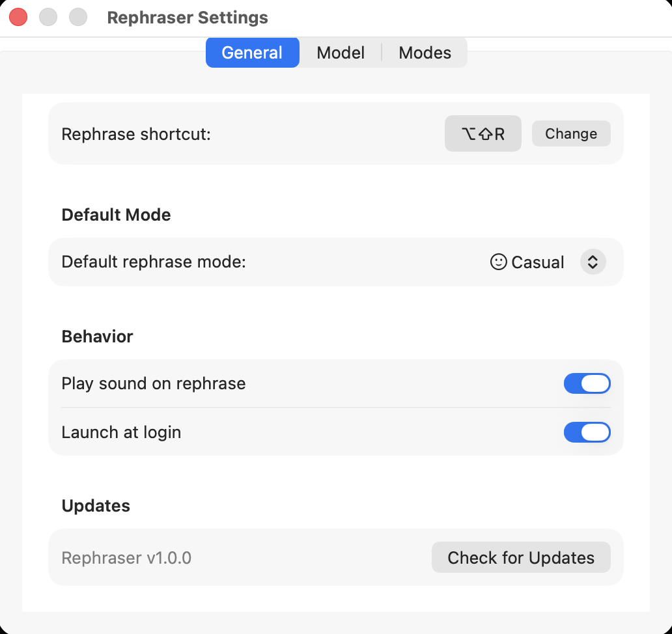
Task: Disable Play sound on rephrase
Action: 587,383
